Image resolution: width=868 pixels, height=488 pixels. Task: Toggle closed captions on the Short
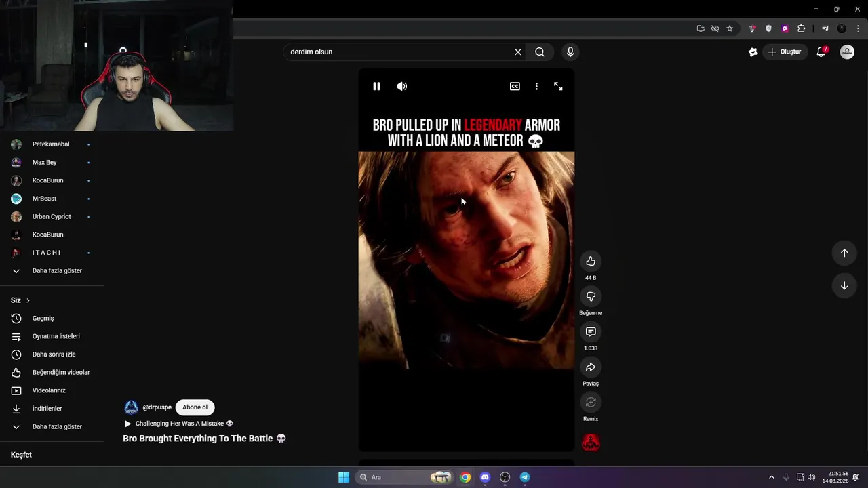click(515, 86)
